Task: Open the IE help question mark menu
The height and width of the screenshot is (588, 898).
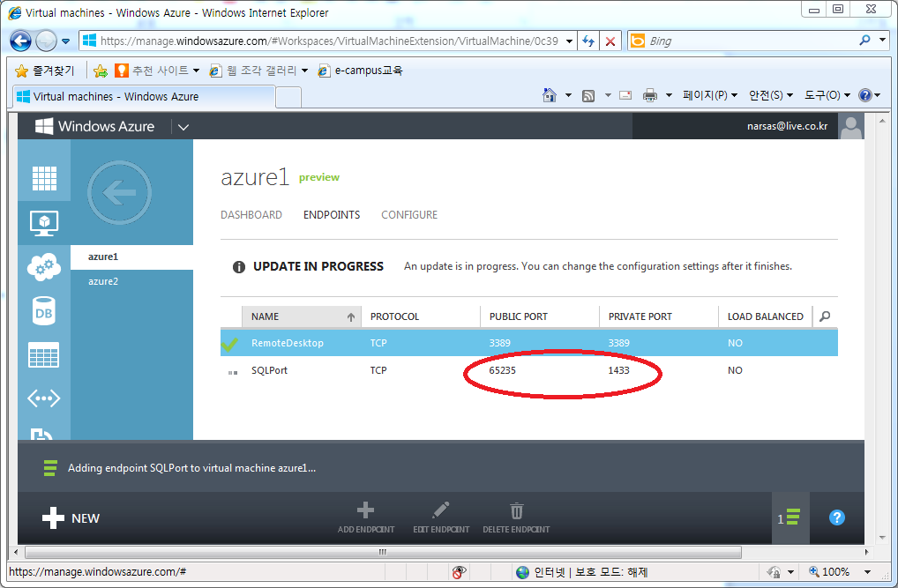Action: pyautogui.click(x=870, y=95)
